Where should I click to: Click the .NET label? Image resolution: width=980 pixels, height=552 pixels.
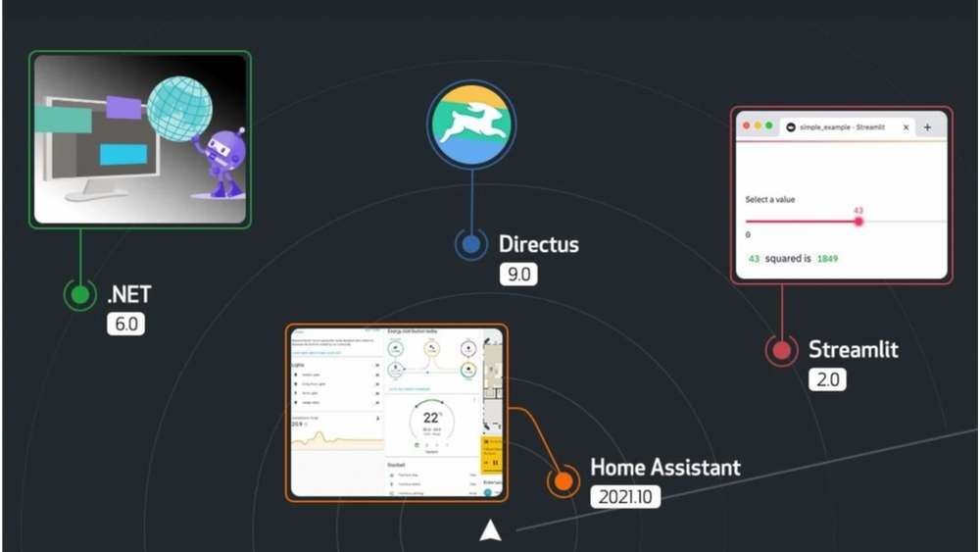[x=129, y=294]
